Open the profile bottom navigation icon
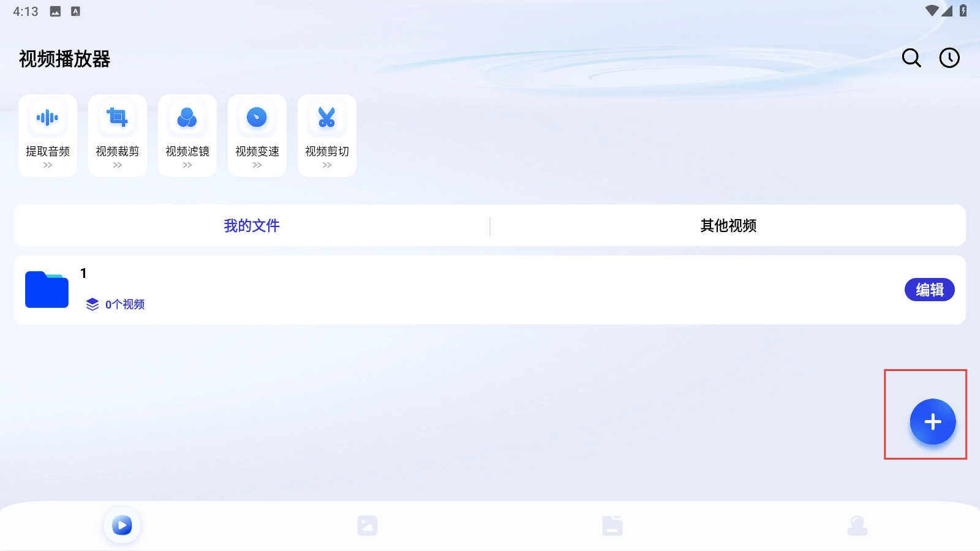Screen dimensions: 980x551 point(858,525)
